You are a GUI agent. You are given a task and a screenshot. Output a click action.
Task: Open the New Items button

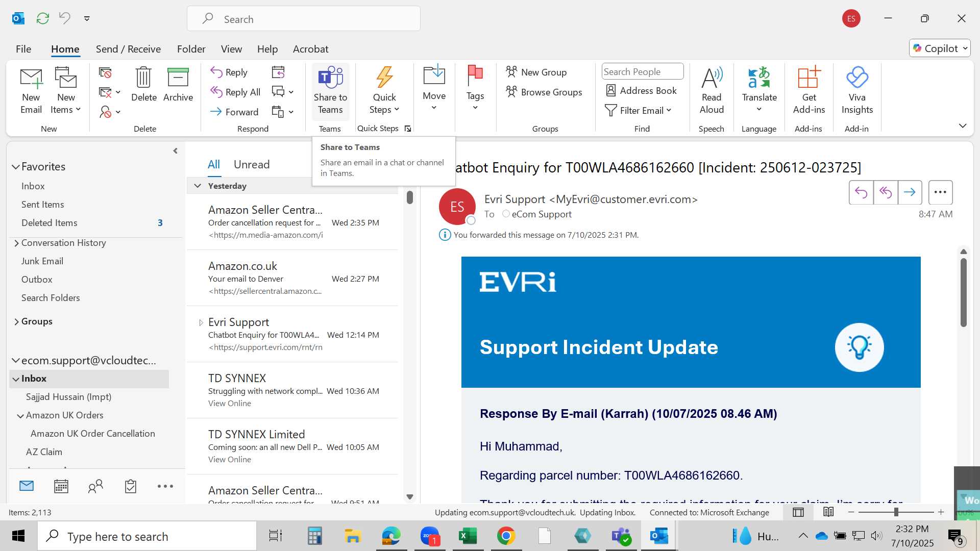coord(66,91)
